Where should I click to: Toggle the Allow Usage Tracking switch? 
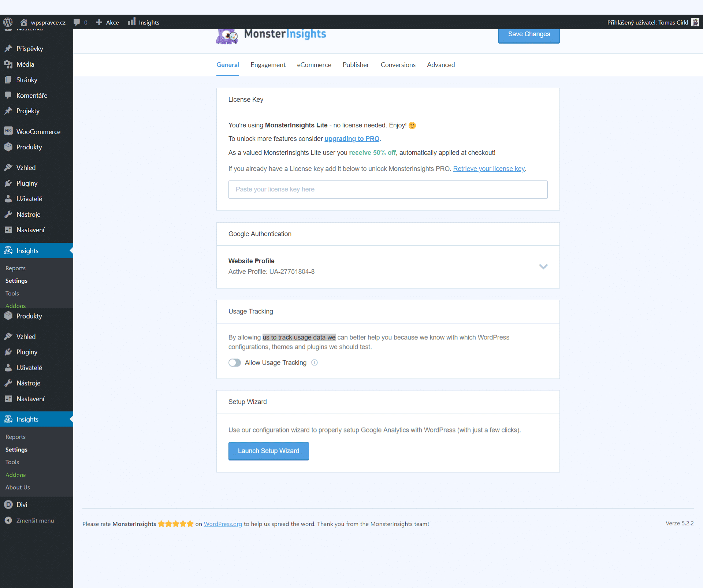pos(235,362)
